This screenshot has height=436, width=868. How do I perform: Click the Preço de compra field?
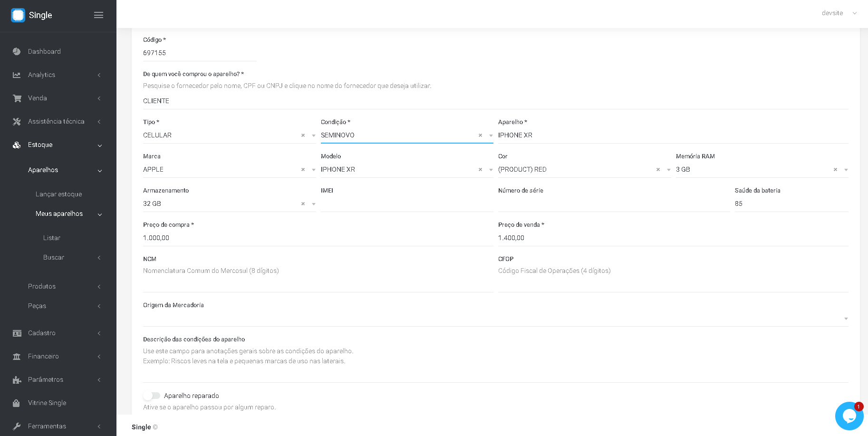click(x=318, y=238)
